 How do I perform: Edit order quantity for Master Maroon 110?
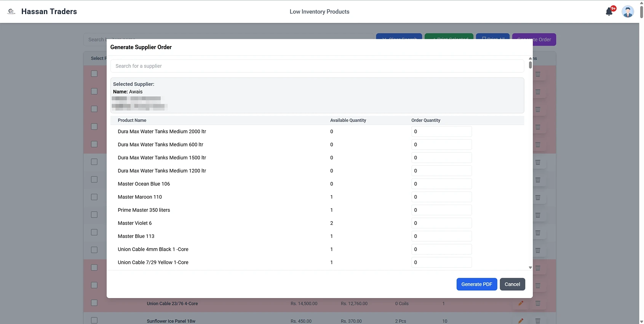[441, 197]
